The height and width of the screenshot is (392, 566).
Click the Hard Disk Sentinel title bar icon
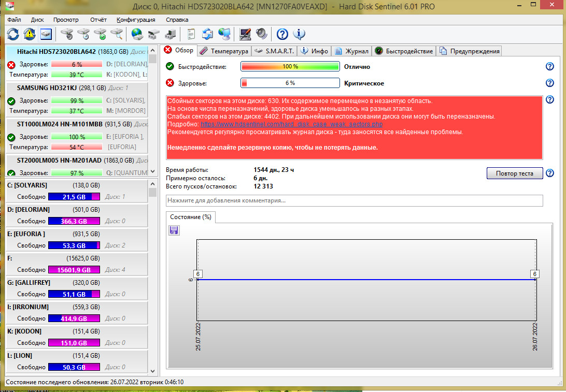(10, 6)
